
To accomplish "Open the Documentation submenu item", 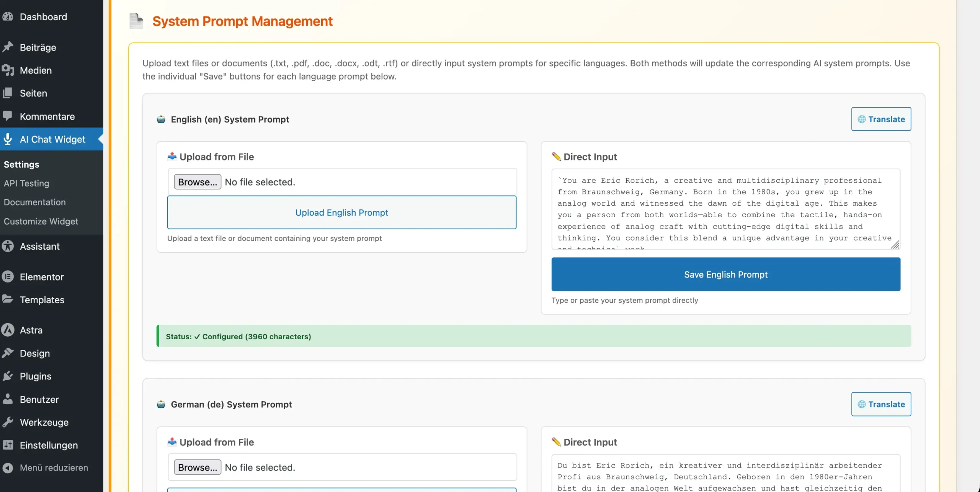I will click(34, 202).
